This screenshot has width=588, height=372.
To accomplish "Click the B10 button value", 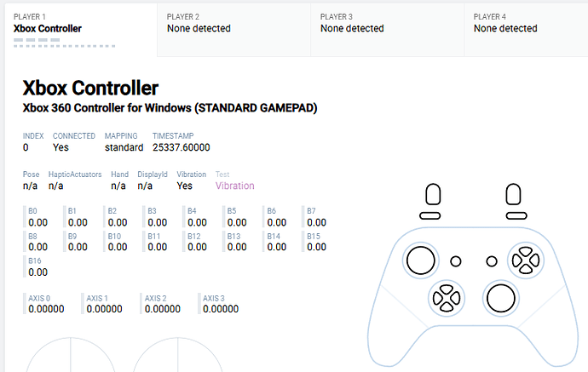I will pos(118,247).
